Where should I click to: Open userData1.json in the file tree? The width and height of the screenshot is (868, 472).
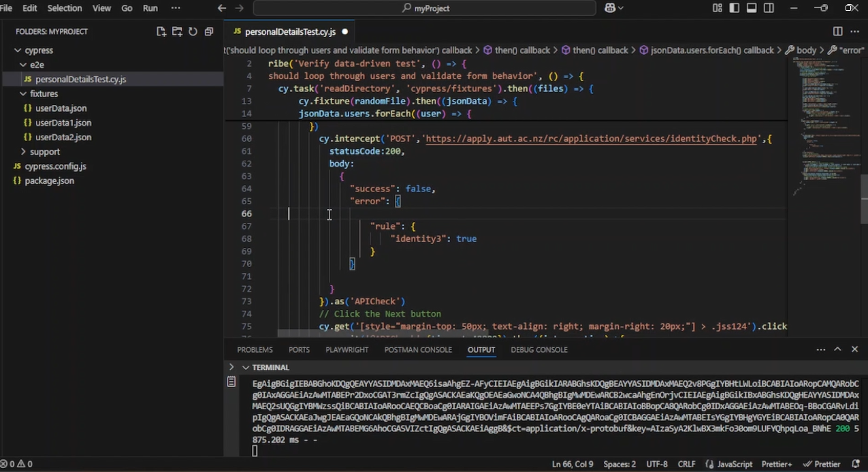pyautogui.click(x=63, y=123)
